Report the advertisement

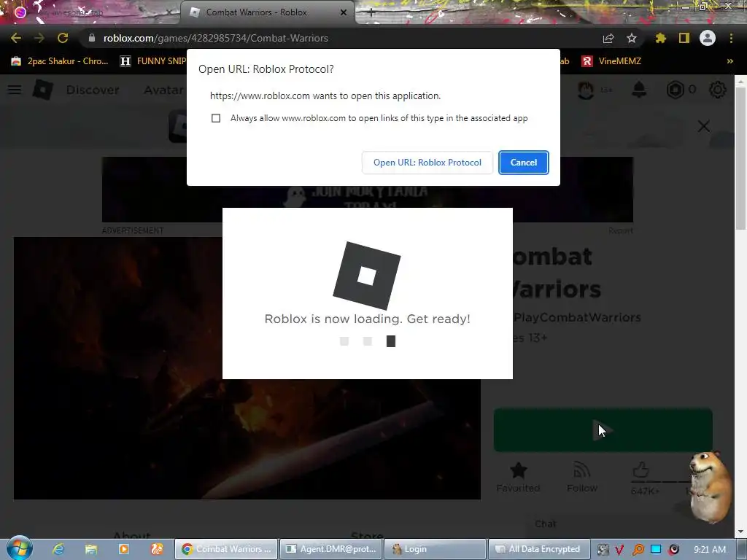[621, 230]
